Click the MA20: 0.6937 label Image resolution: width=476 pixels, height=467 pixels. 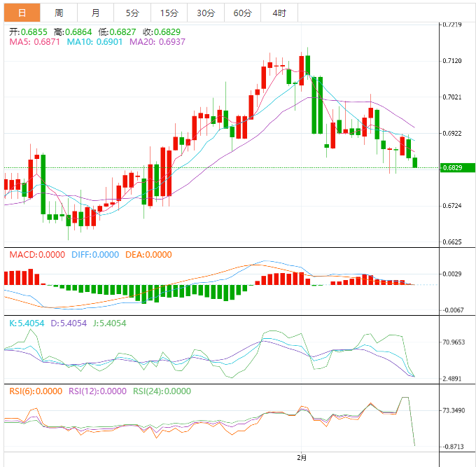(x=157, y=42)
